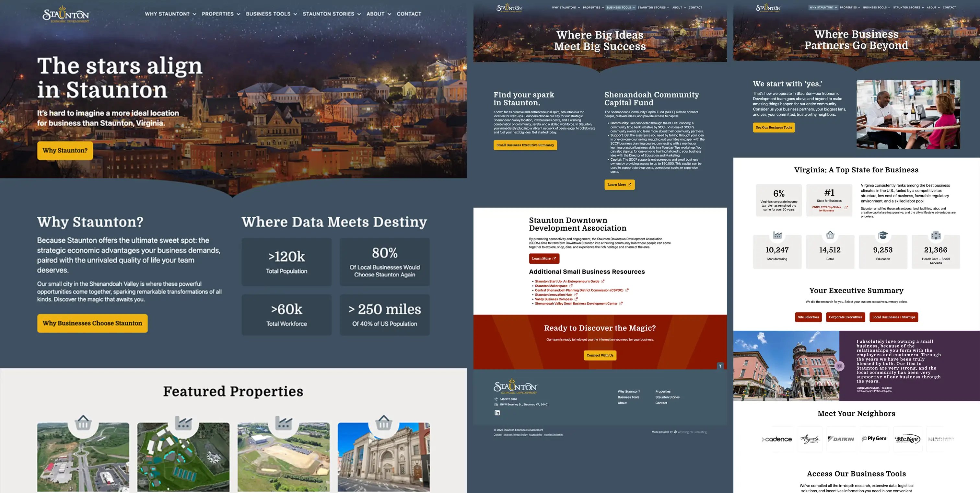Click Staunton logo in left page header
Viewport: 980px width, 493px height.
click(66, 15)
